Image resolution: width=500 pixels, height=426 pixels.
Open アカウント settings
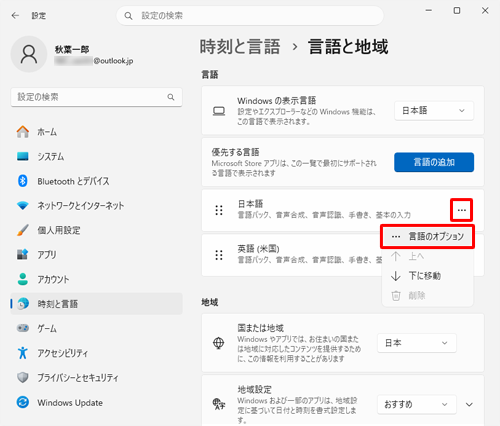point(96,279)
